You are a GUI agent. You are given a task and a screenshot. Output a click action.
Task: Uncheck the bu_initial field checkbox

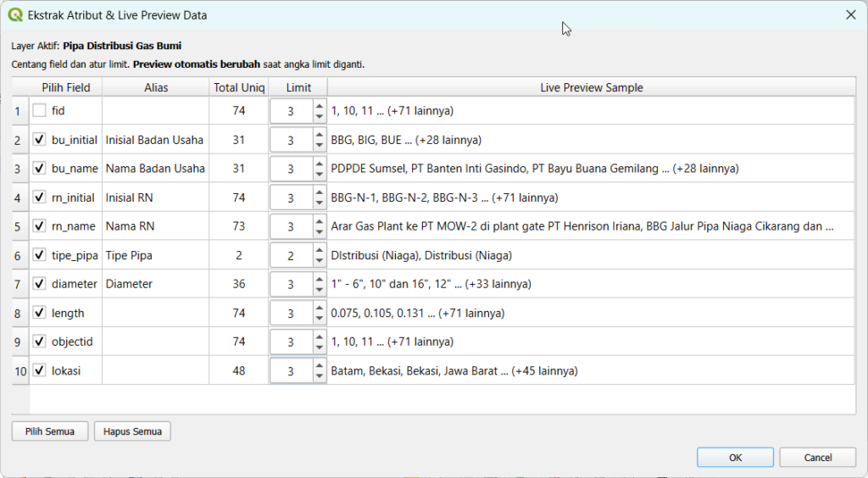(40, 140)
